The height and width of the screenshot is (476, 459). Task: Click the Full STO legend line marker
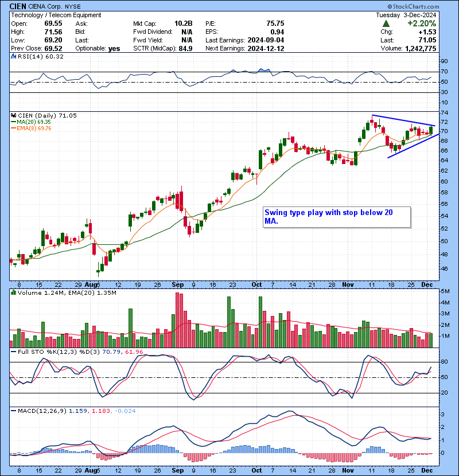coord(14,350)
